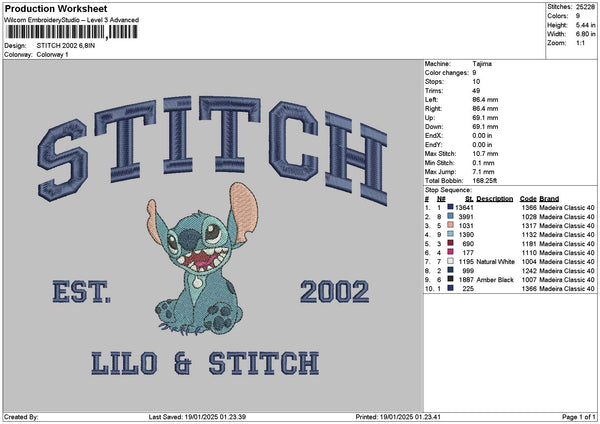
Task: Click the Max Stitch value '10.7 mm'
Action: point(485,154)
